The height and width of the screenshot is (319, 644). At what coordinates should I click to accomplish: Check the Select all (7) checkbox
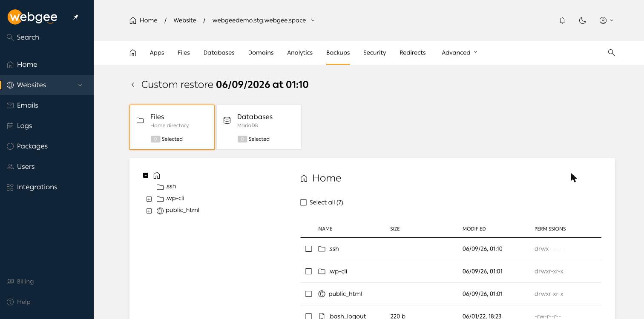(303, 202)
